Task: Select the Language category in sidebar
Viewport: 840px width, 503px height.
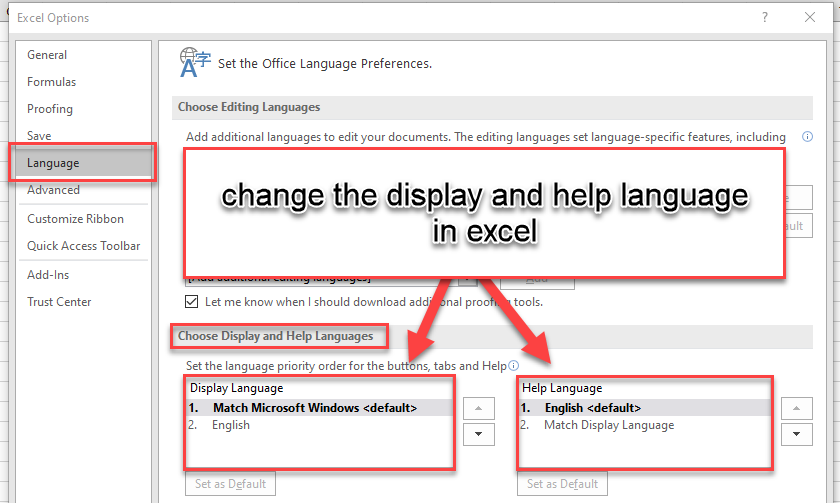Action: (83, 162)
